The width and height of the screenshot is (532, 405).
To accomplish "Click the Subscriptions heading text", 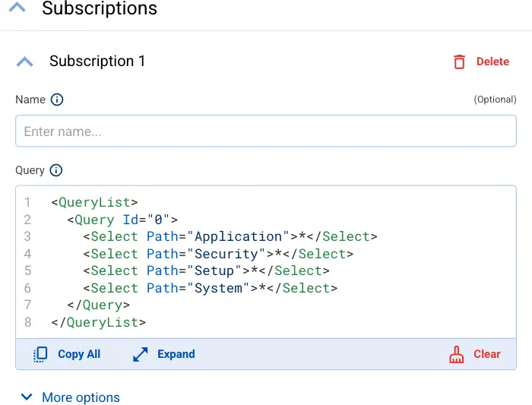I will tap(100, 8).
